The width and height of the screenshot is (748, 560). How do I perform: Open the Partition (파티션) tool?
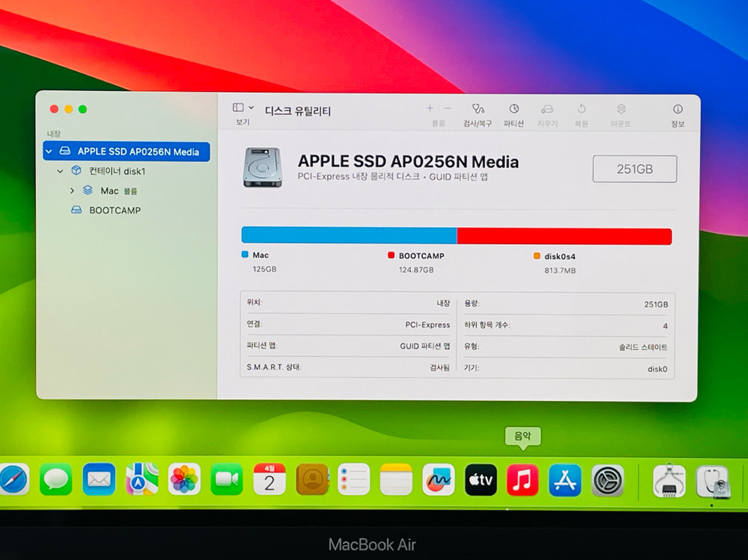513,110
